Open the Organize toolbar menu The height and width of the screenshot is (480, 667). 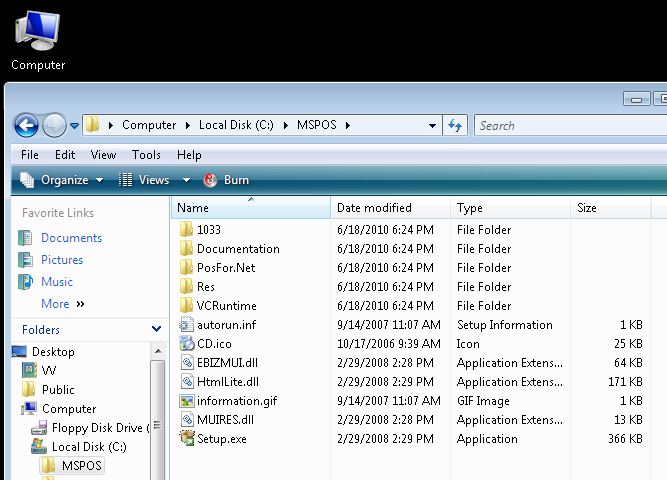click(61, 180)
